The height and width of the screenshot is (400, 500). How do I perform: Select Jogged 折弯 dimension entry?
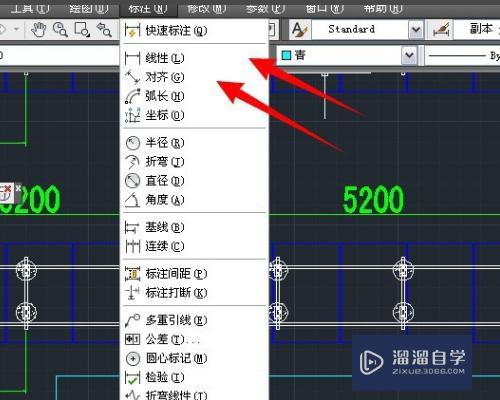(194, 162)
